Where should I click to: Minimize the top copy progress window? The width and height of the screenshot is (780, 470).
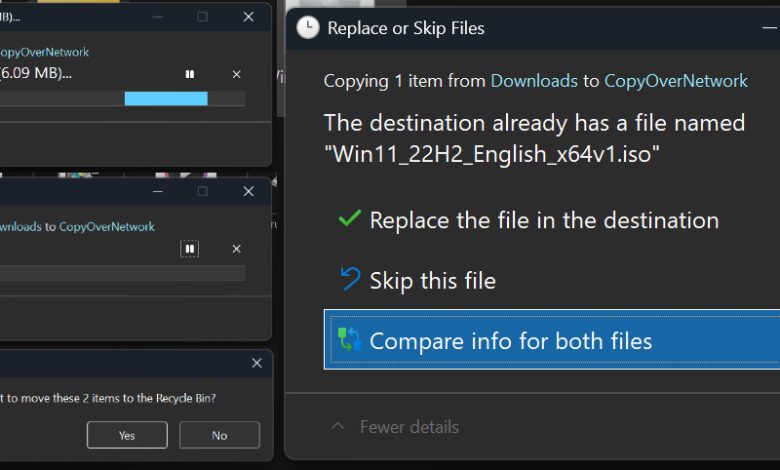click(x=158, y=16)
